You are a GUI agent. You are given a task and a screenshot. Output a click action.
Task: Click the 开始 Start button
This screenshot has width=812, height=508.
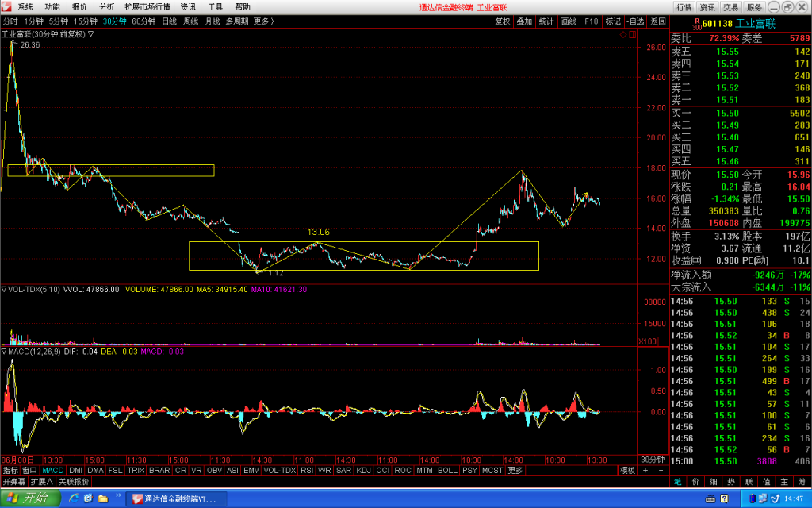(31, 498)
